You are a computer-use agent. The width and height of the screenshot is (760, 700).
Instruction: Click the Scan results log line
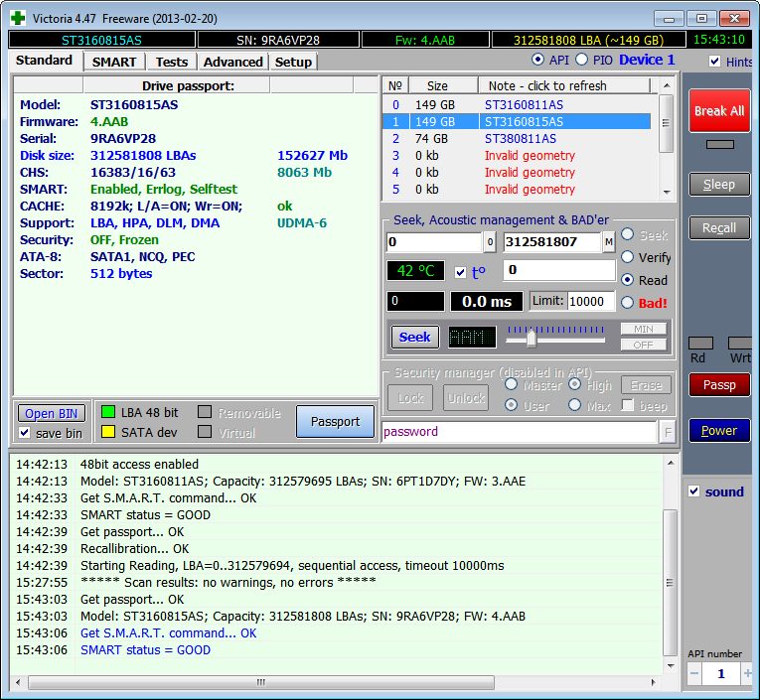(228, 582)
